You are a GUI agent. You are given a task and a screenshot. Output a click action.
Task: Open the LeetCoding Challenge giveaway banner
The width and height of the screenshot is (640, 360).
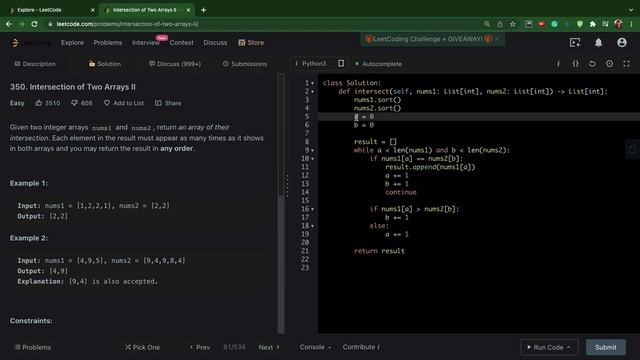tap(428, 39)
